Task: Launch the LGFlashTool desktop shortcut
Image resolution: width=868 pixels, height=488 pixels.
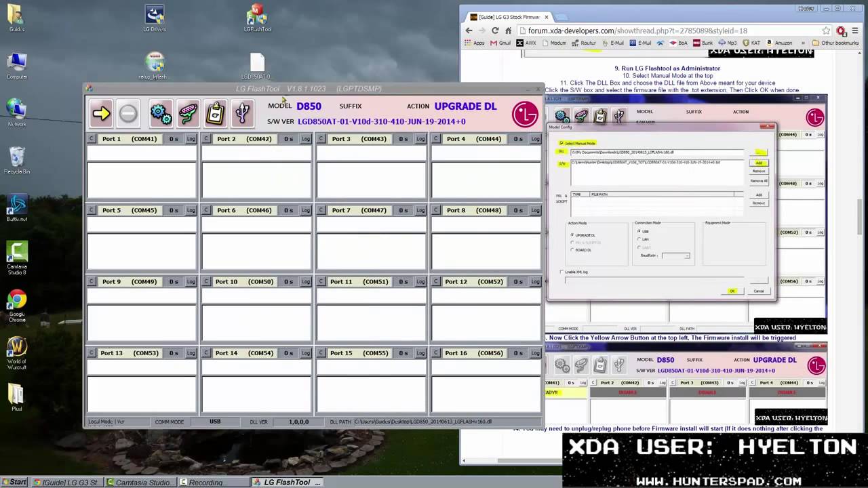Action: point(258,19)
